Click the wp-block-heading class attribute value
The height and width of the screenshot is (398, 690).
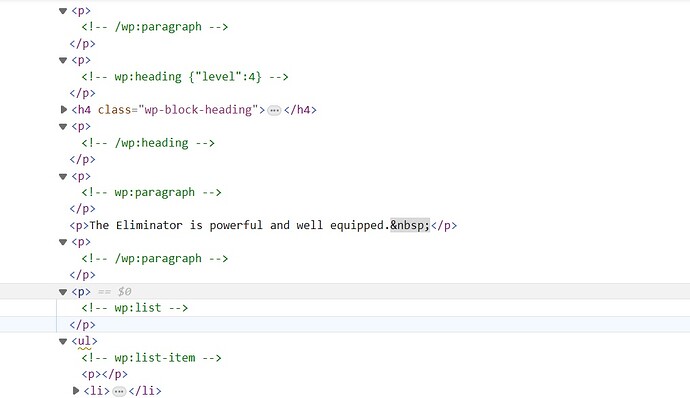(x=198, y=110)
